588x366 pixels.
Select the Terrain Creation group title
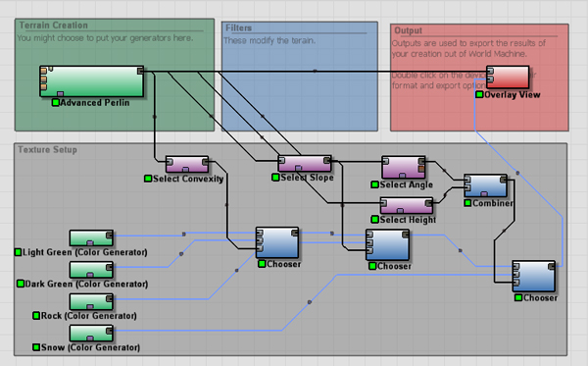click(x=54, y=26)
